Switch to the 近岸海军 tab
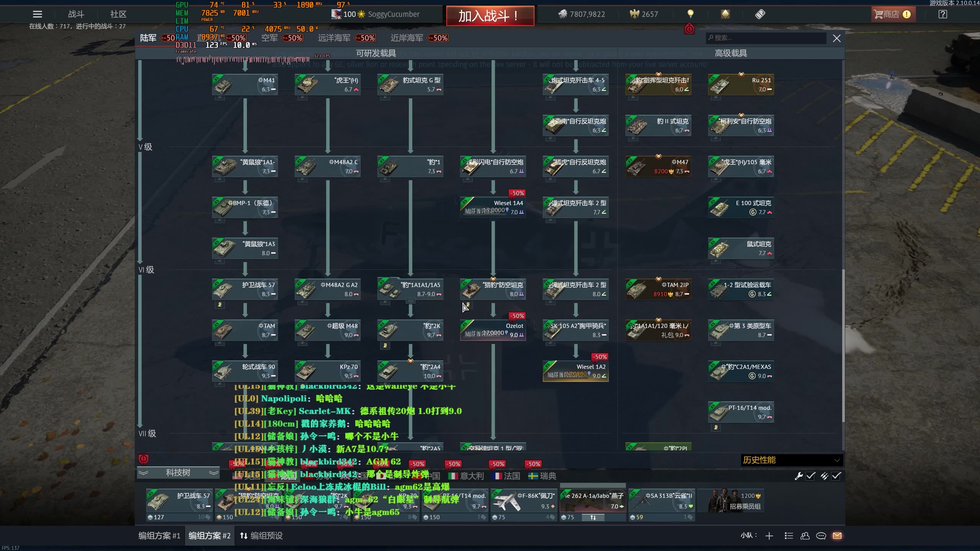Screen dimensions: 980x551 [407, 38]
